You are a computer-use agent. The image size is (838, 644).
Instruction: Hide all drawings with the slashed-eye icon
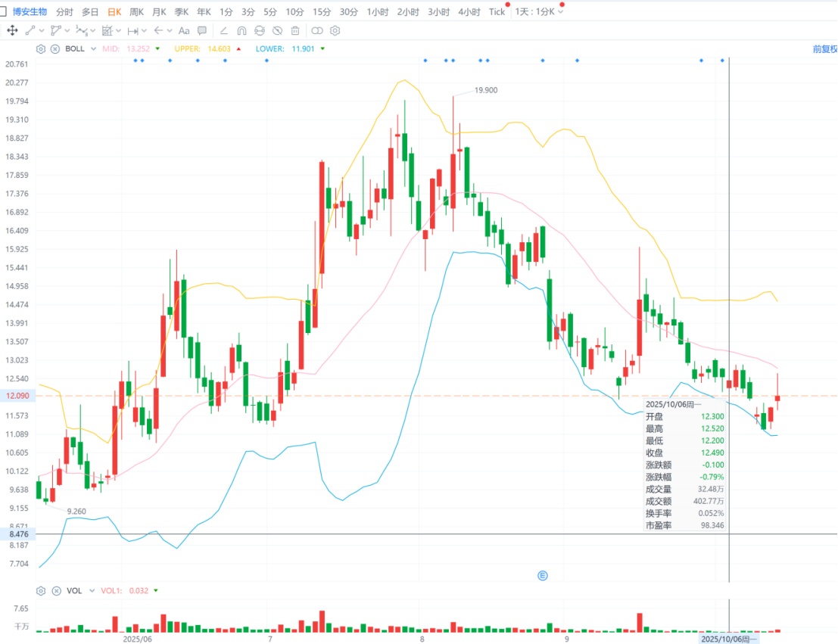[x=277, y=30]
